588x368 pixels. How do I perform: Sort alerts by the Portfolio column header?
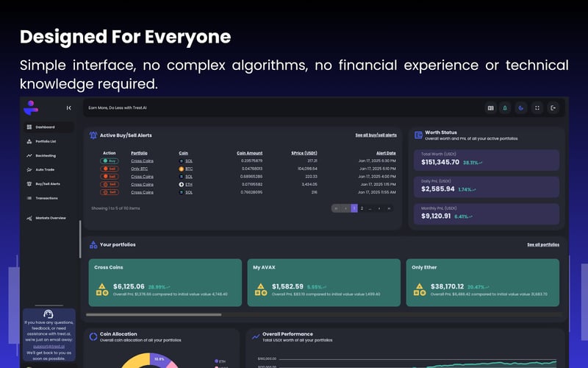(139, 153)
